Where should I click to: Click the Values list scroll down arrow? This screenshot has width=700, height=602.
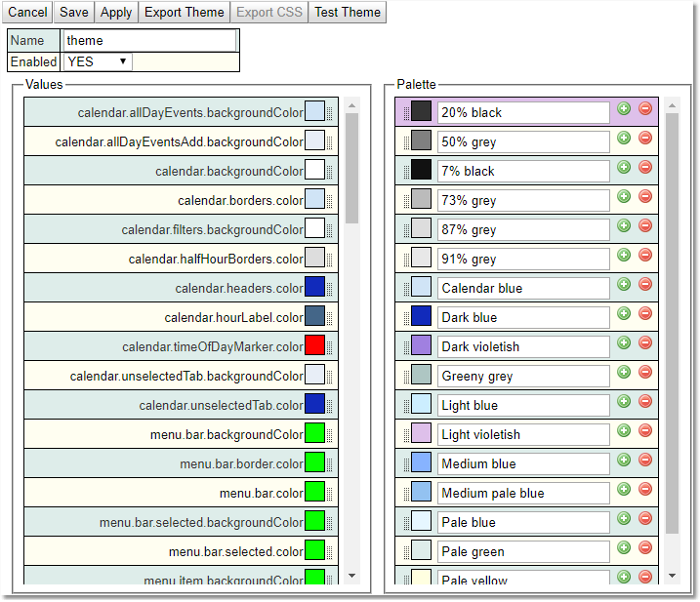click(x=351, y=577)
